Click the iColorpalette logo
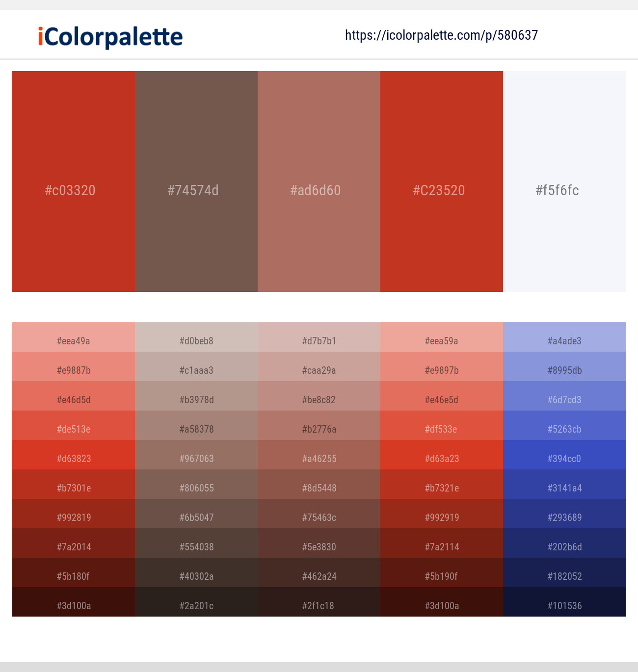Screen dimensions: 638x672 pyautogui.click(x=110, y=37)
